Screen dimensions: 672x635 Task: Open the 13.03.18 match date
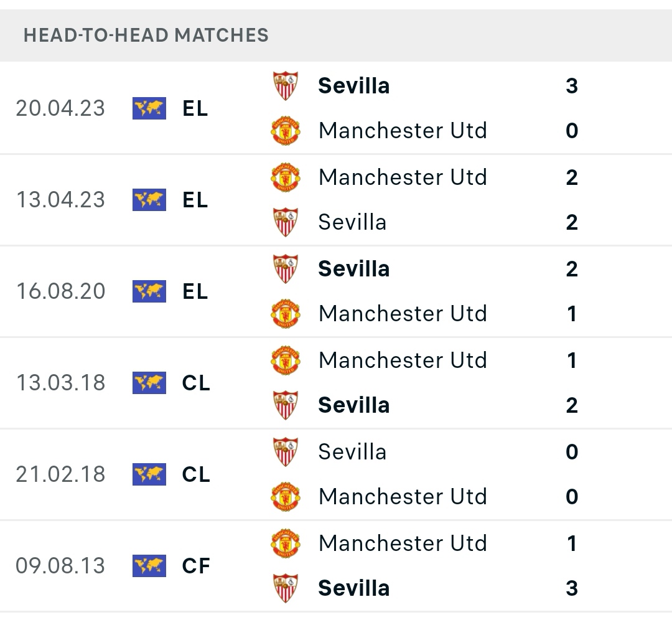[x=60, y=383]
